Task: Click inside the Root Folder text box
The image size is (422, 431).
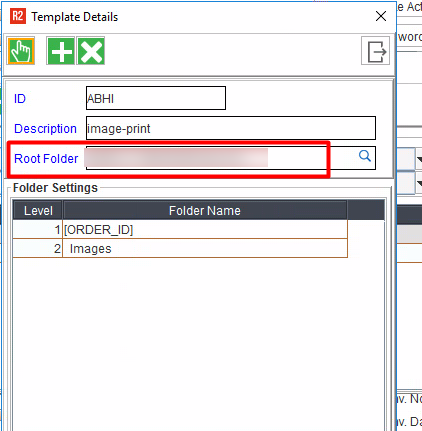Action: tap(231, 158)
